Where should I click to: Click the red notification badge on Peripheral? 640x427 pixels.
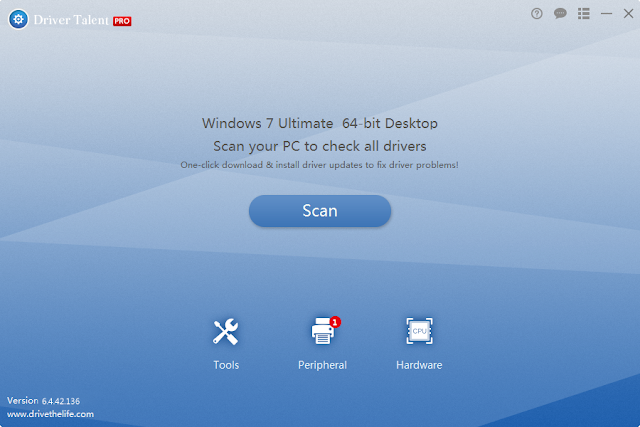pos(335,322)
